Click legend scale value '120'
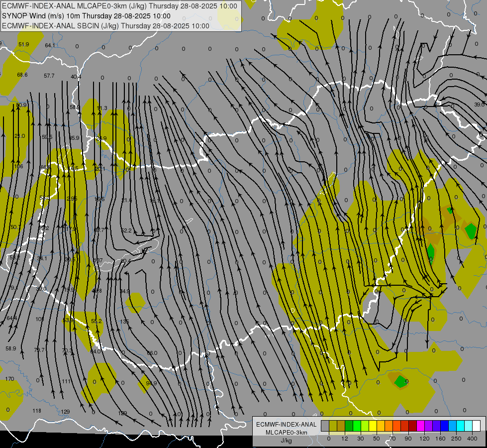This screenshot has height=448, width=487. [424, 439]
